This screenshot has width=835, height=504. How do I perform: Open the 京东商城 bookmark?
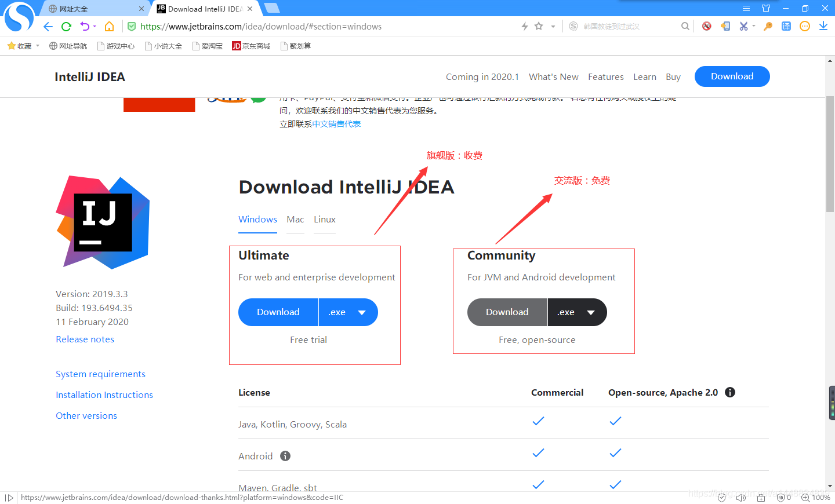coord(251,46)
